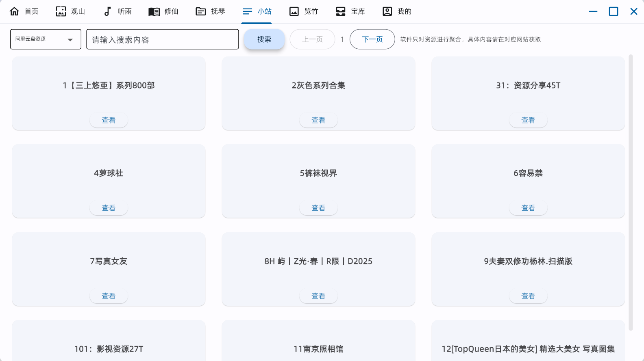Go to next page with 下一页
The height and width of the screenshot is (361, 644).
coord(372,39)
